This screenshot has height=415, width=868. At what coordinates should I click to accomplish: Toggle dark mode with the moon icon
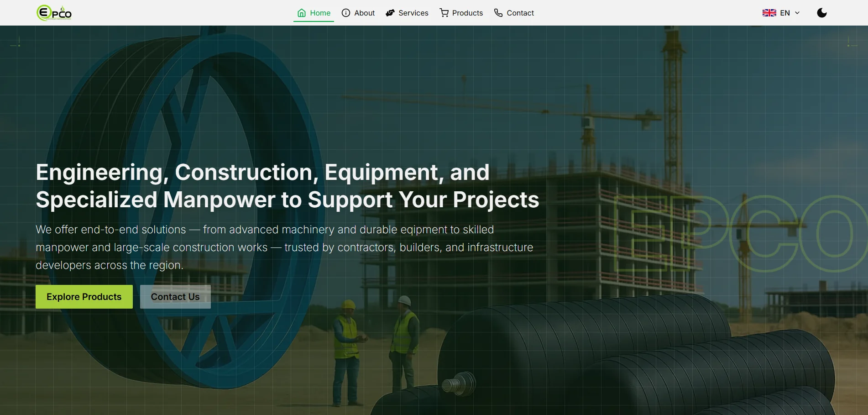tap(822, 13)
